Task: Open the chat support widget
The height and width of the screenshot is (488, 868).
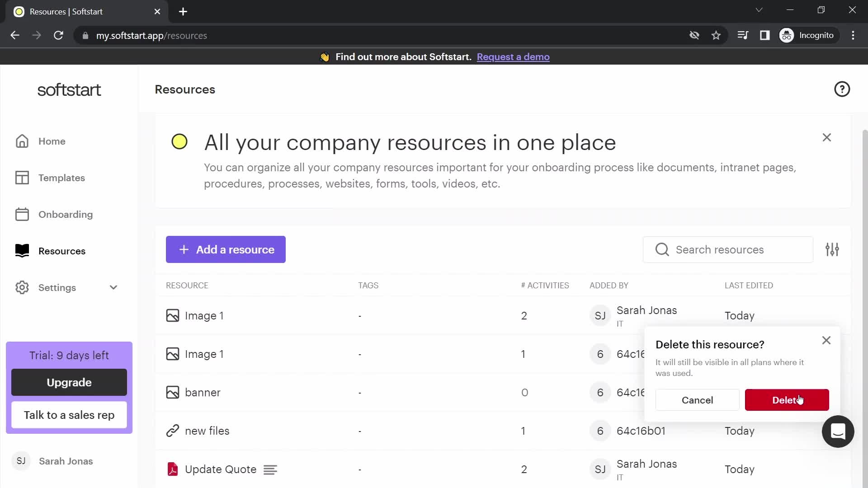Action: click(x=838, y=432)
